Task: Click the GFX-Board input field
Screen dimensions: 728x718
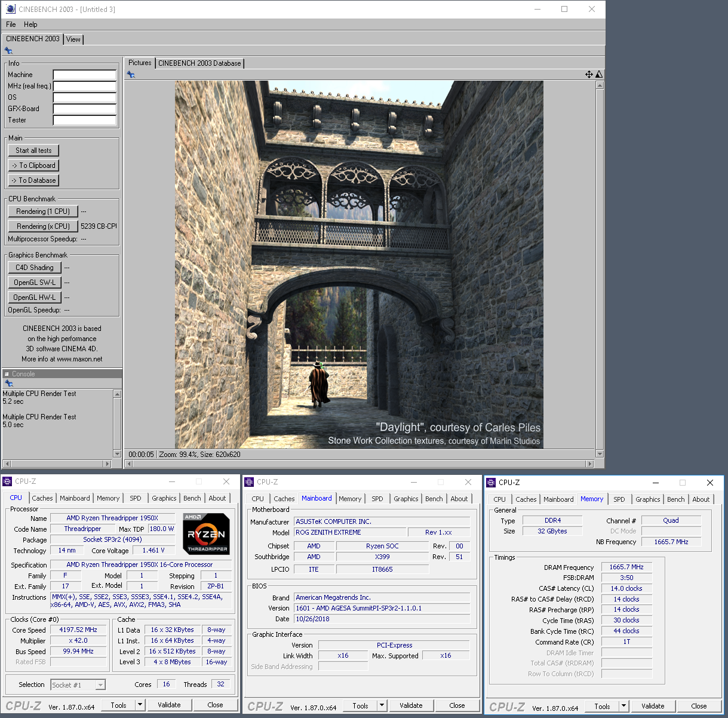Action: point(85,109)
